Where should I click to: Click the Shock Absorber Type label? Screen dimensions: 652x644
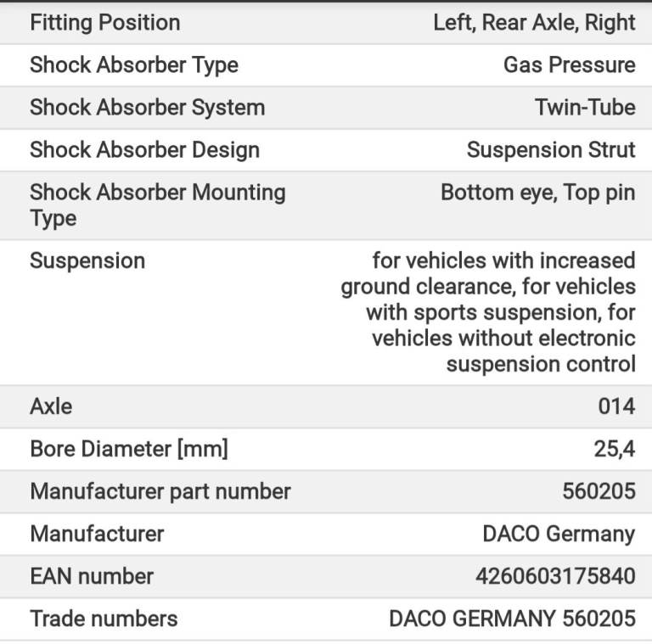[x=134, y=65]
